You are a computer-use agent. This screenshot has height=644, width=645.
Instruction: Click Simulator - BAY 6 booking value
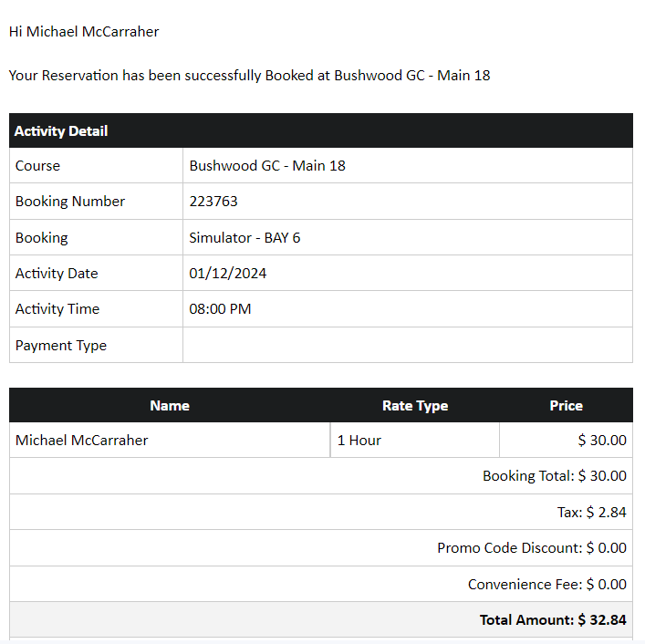point(244,238)
